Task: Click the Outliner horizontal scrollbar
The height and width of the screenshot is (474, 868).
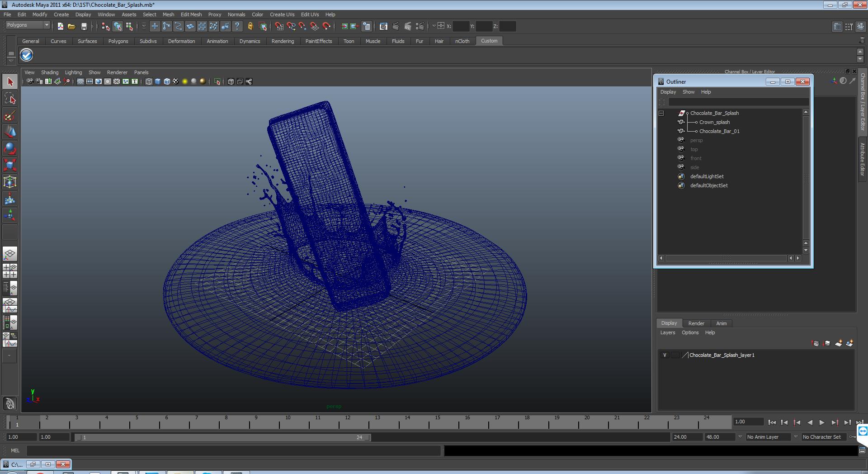Action: [x=726, y=258]
